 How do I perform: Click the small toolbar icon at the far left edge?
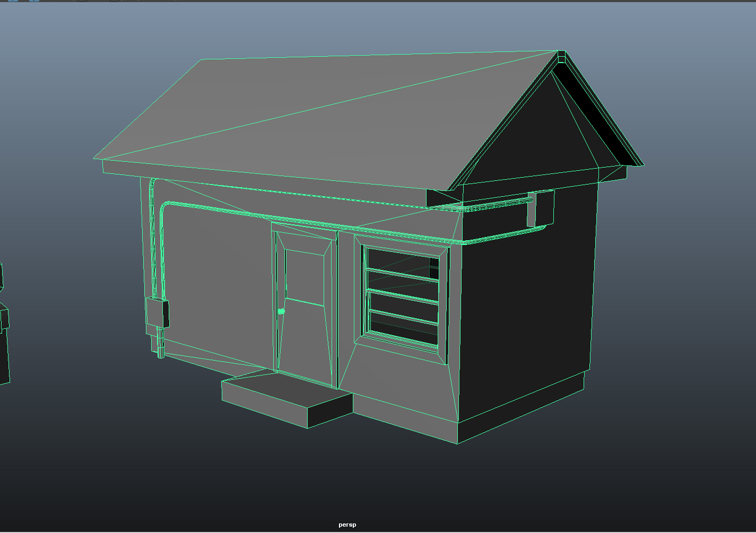click(3, 2)
